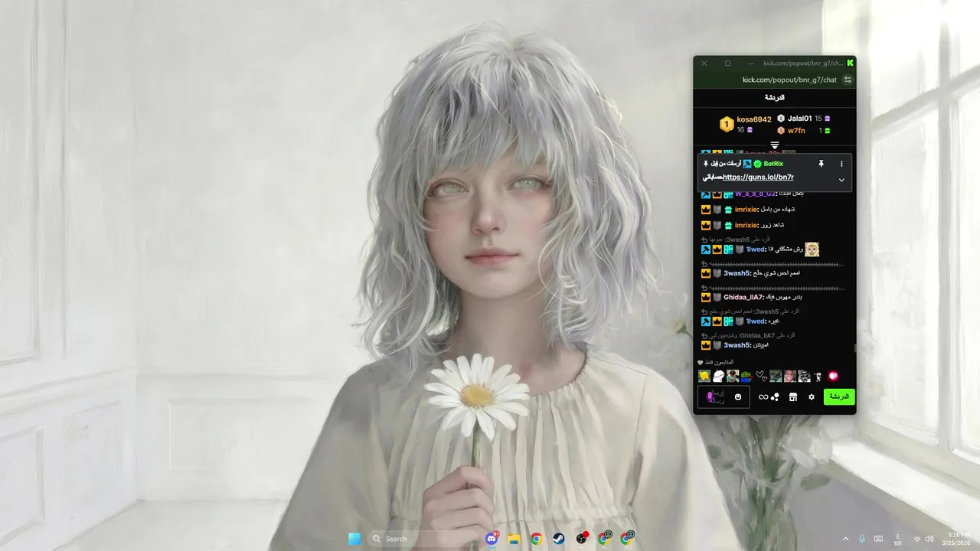Click Ghidaa_IIA7 username in chat
The image size is (980, 551).
[x=743, y=297]
